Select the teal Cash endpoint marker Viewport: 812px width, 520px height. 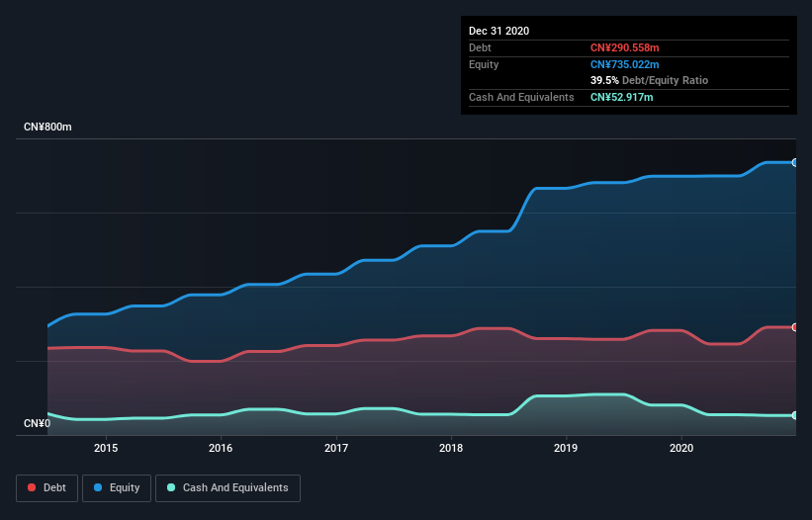(x=795, y=415)
